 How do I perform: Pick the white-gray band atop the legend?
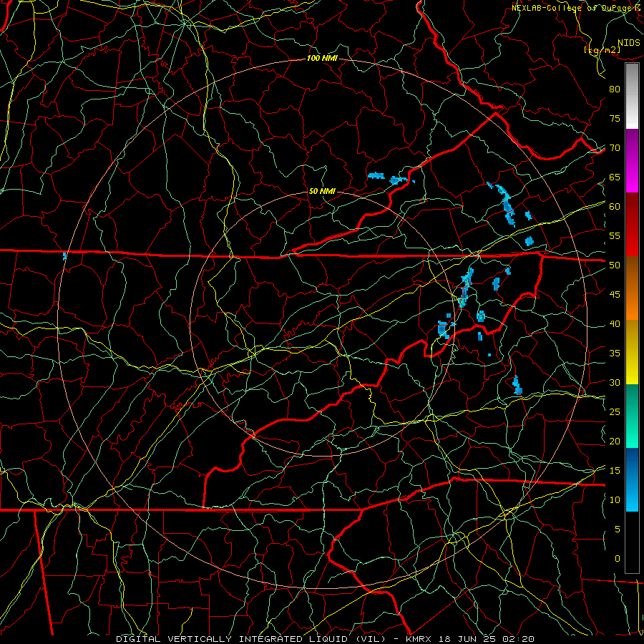pyautogui.click(x=632, y=96)
